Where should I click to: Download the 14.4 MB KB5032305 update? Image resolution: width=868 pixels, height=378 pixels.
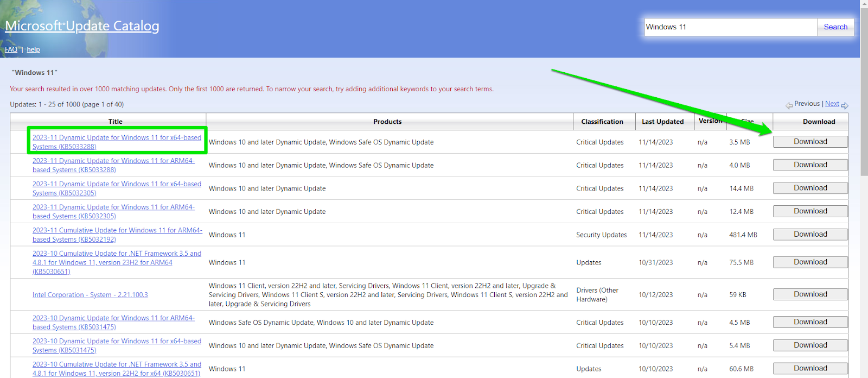point(810,188)
